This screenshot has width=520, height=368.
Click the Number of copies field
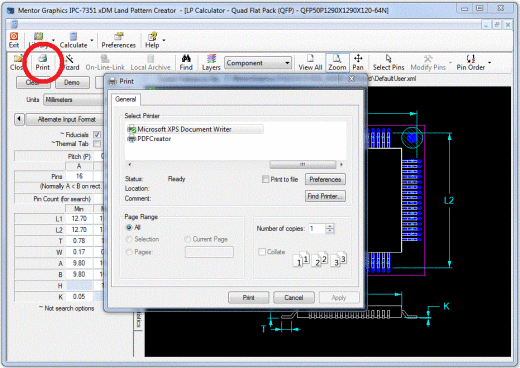point(317,228)
